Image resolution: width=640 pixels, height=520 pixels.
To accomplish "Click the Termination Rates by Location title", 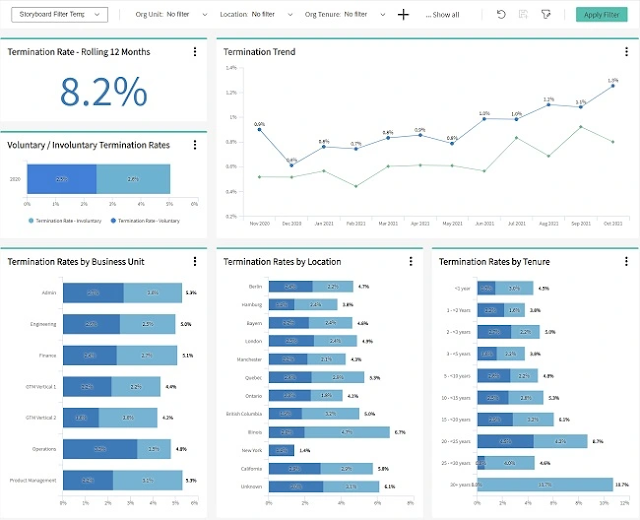I will click(282, 262).
